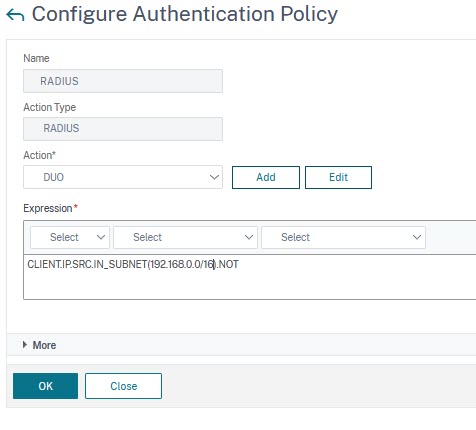476x430 pixels.
Task: Click the empty area of the expression editor
Action: click(x=250, y=285)
